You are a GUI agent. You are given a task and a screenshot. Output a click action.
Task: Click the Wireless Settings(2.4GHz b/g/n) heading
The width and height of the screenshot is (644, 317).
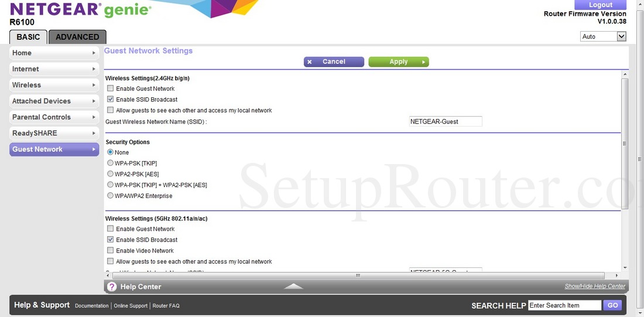tap(148, 78)
